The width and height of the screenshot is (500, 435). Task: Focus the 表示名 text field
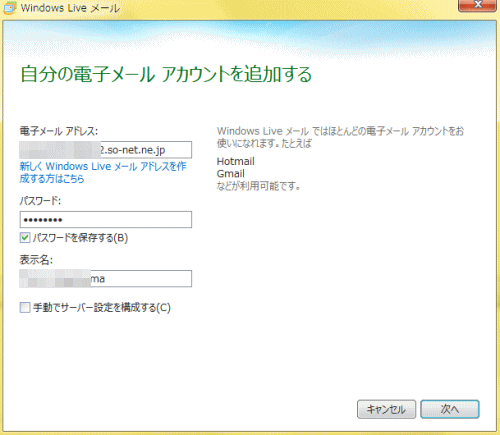pyautogui.click(x=106, y=279)
